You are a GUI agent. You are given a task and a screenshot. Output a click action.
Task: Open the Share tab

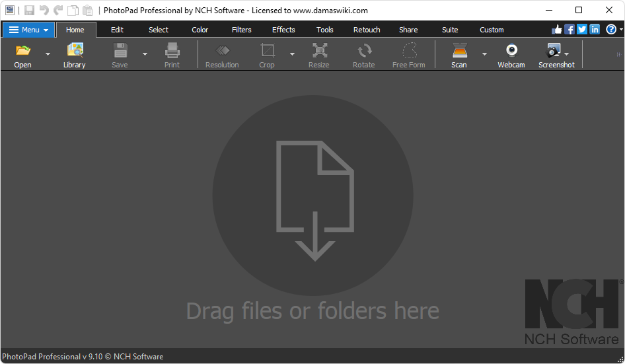[408, 30]
